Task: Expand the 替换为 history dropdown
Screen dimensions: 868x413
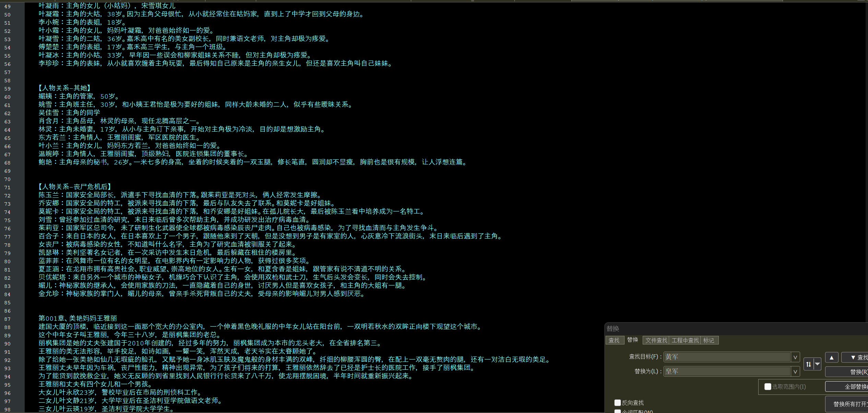Action: tap(795, 372)
